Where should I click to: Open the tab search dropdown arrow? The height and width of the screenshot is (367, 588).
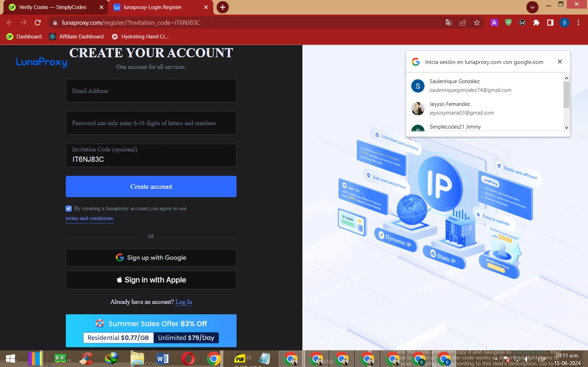532,7
